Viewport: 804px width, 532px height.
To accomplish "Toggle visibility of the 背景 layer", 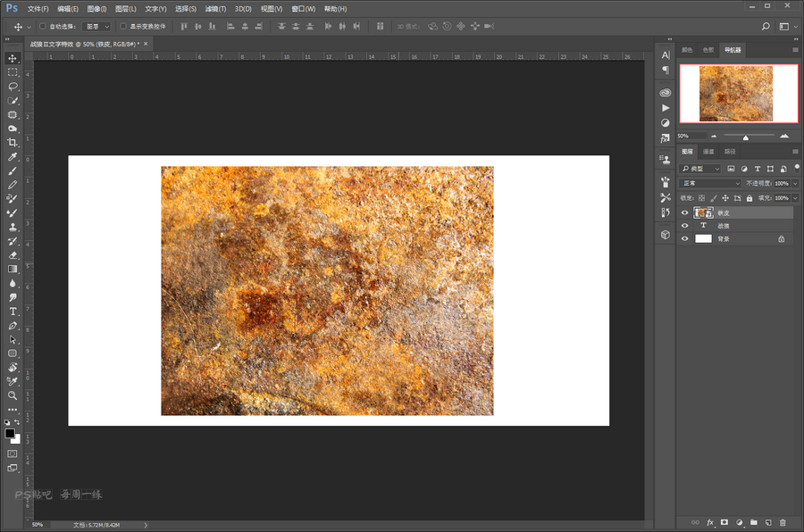I will coord(685,239).
